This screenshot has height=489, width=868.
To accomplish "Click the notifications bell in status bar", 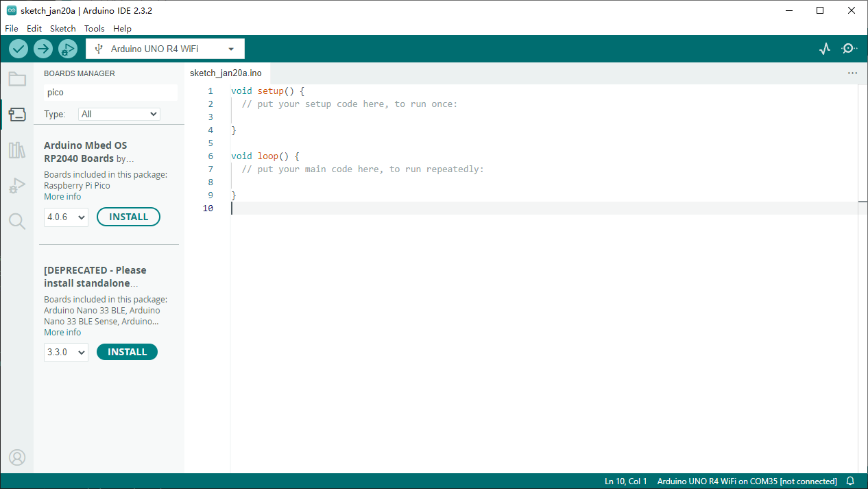I will [x=851, y=481].
